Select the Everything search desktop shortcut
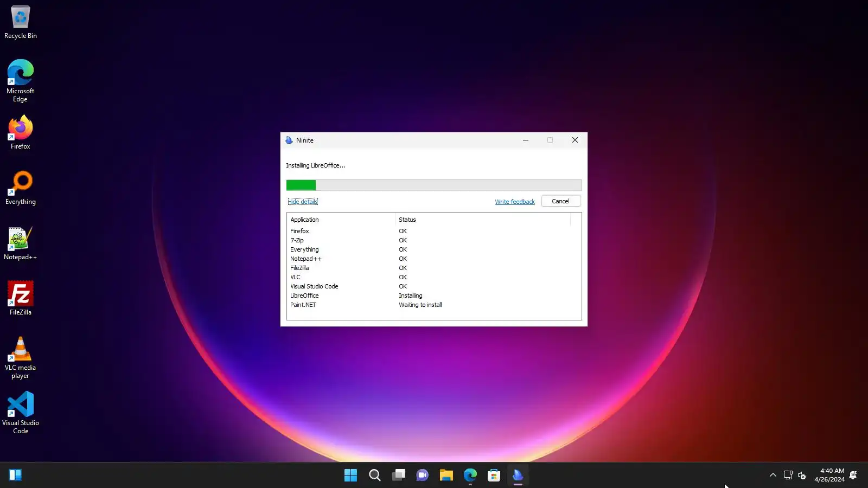868x488 pixels. coord(21,188)
